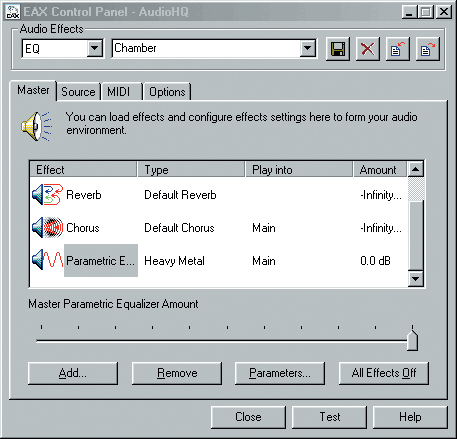457x439 pixels.
Task: Minimize the EAX Control Panel window
Action: 409,12
